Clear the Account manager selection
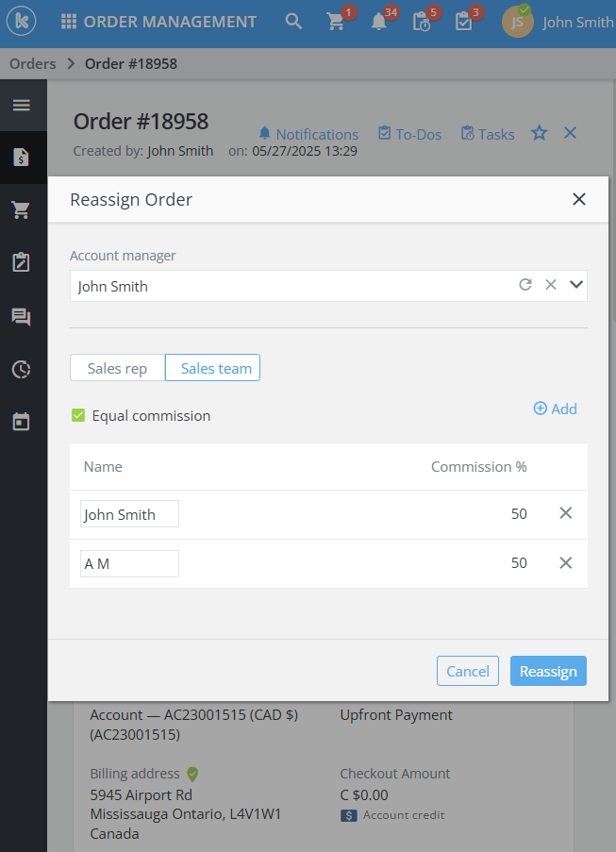 (551, 285)
